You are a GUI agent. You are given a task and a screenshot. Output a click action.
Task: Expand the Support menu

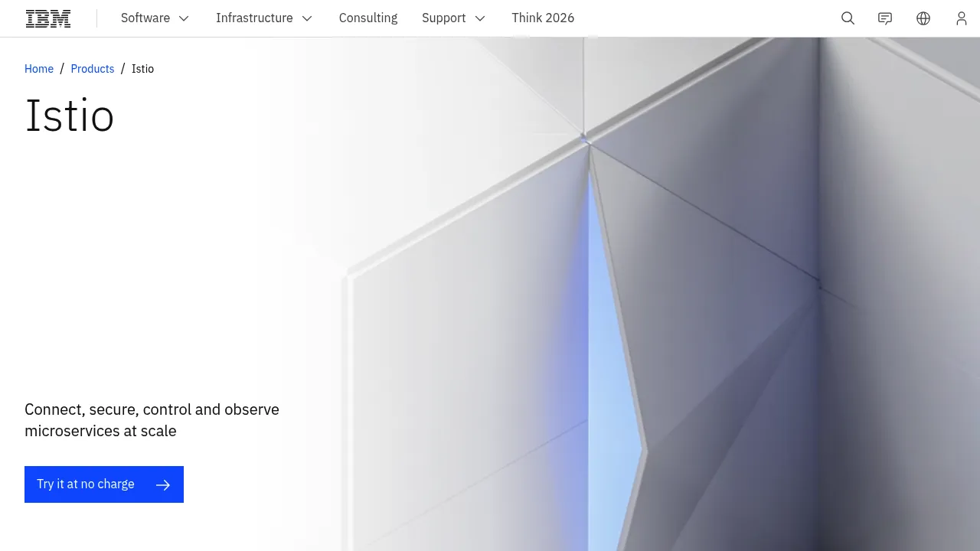[x=454, y=18]
